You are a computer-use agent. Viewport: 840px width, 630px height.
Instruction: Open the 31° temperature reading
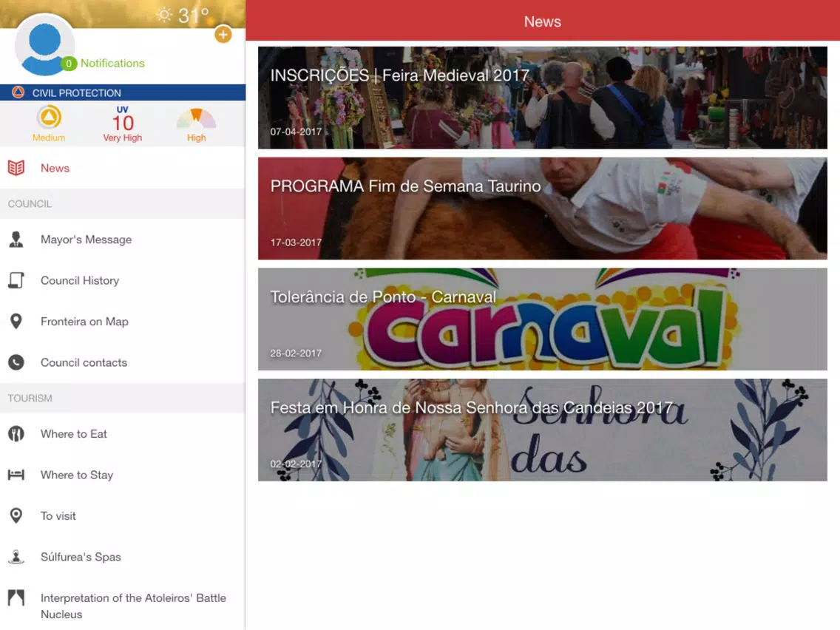(x=194, y=16)
